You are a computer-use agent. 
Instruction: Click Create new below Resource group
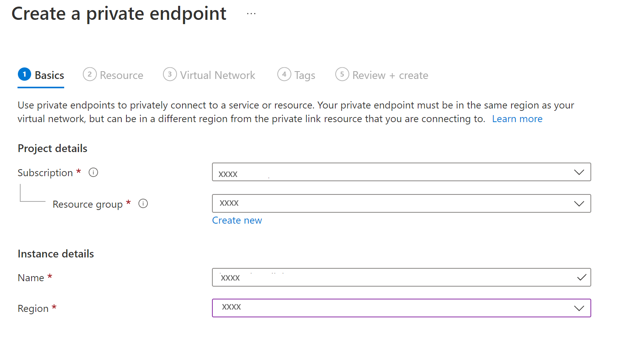point(237,220)
